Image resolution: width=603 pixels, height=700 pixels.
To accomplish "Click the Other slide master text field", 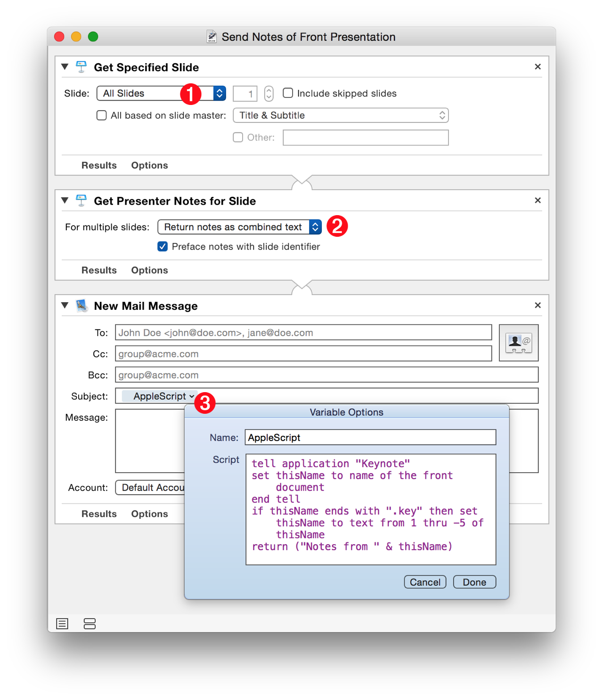I will click(366, 137).
